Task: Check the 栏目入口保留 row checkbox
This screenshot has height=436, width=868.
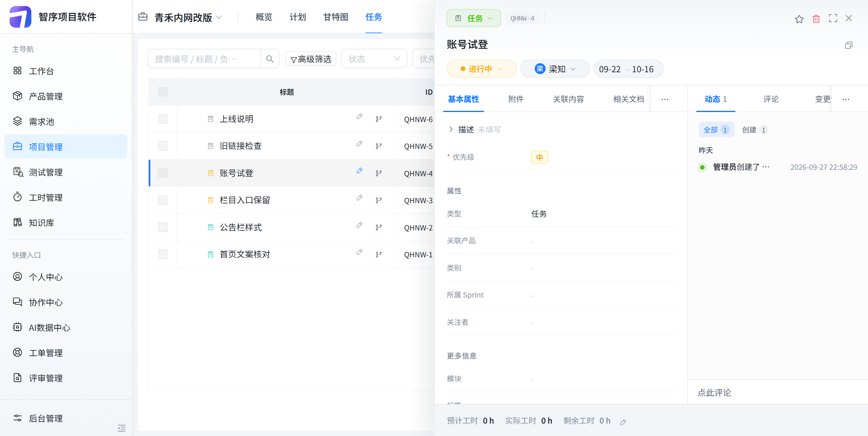Action: coord(163,200)
